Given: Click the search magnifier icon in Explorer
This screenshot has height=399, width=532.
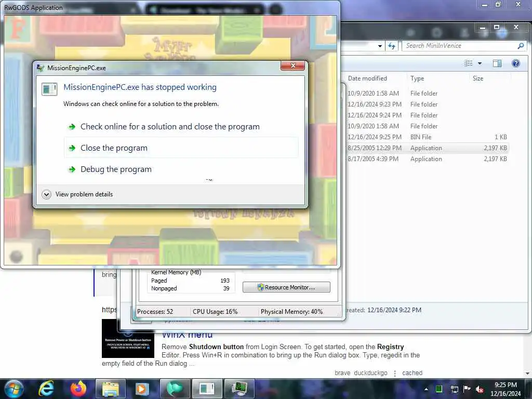Looking at the screenshot, I should [521, 46].
